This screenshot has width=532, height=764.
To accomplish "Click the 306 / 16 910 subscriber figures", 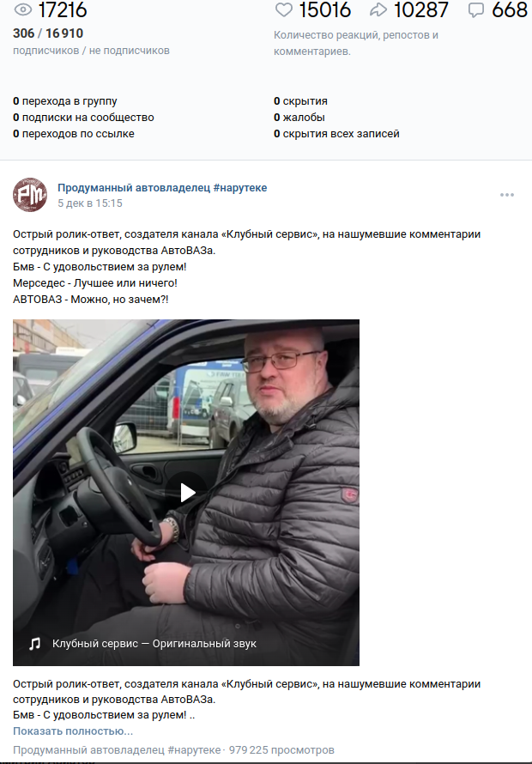I will tap(48, 33).
